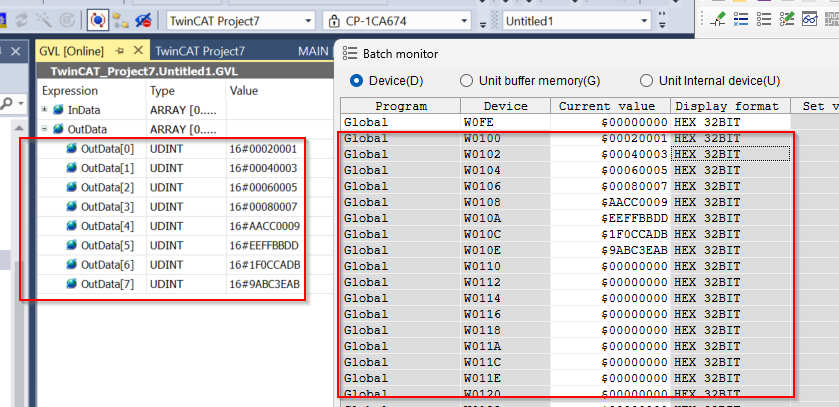Image resolution: width=839 pixels, height=407 pixels.
Task: Click the crossed-out eye toolbar icon
Action: (143, 21)
